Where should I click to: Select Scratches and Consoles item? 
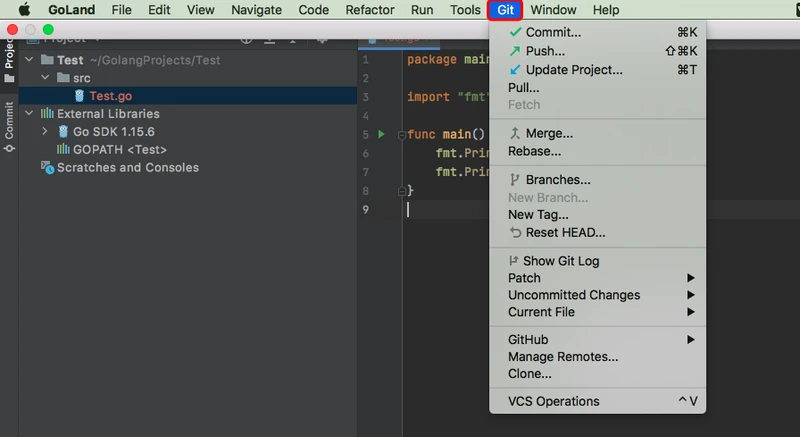coord(128,167)
